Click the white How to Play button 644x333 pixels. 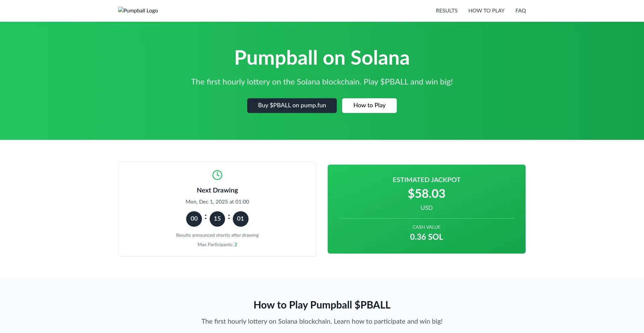[x=369, y=105]
